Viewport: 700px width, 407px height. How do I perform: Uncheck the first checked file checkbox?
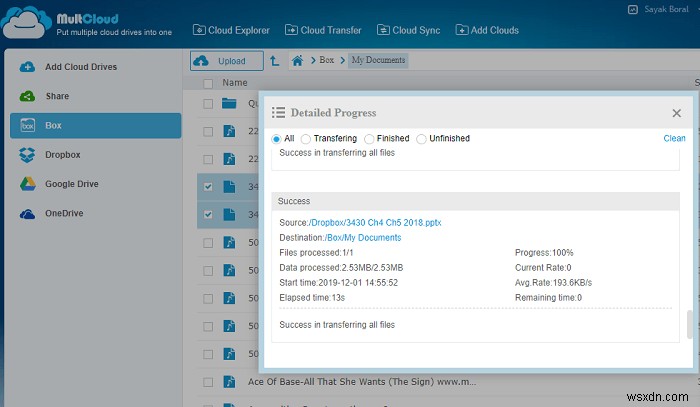tap(208, 187)
